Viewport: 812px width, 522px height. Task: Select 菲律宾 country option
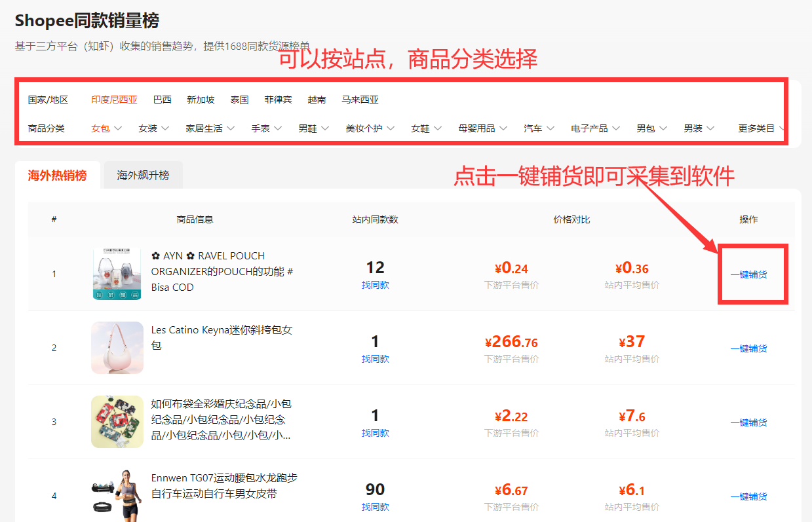pyautogui.click(x=278, y=100)
